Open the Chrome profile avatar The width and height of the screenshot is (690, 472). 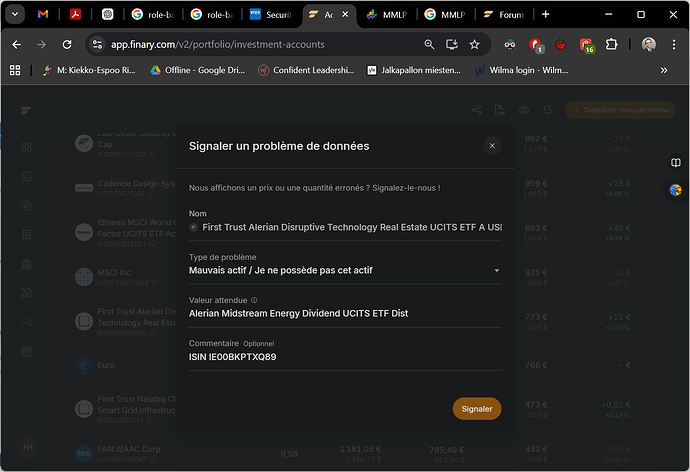(x=649, y=44)
